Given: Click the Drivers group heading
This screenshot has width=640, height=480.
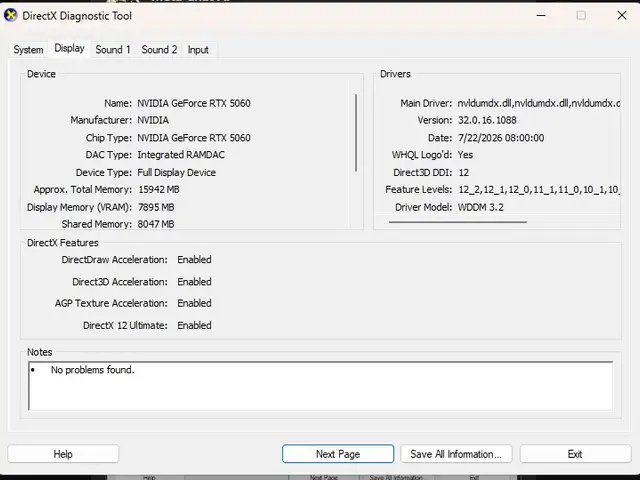Looking at the screenshot, I should 396,74.
